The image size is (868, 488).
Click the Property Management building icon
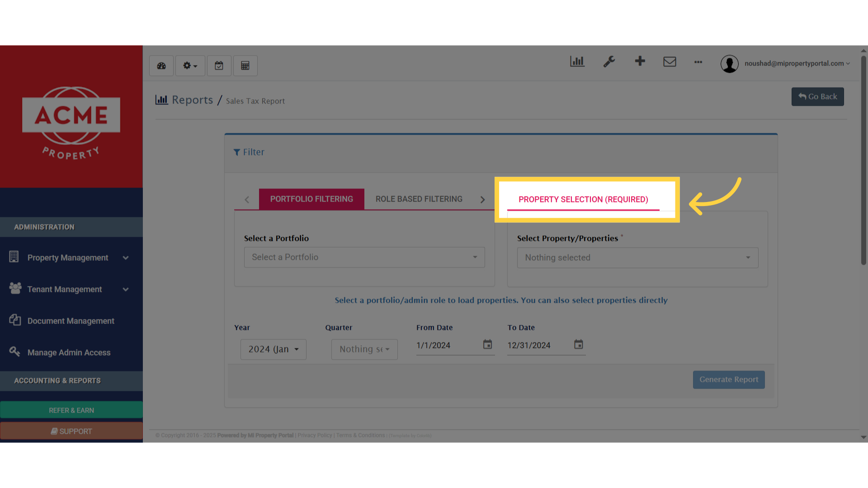tap(14, 257)
